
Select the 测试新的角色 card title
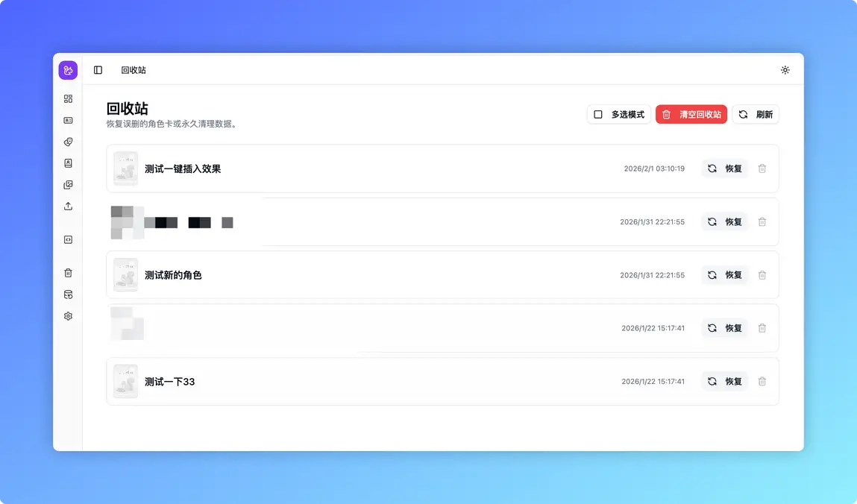(173, 275)
